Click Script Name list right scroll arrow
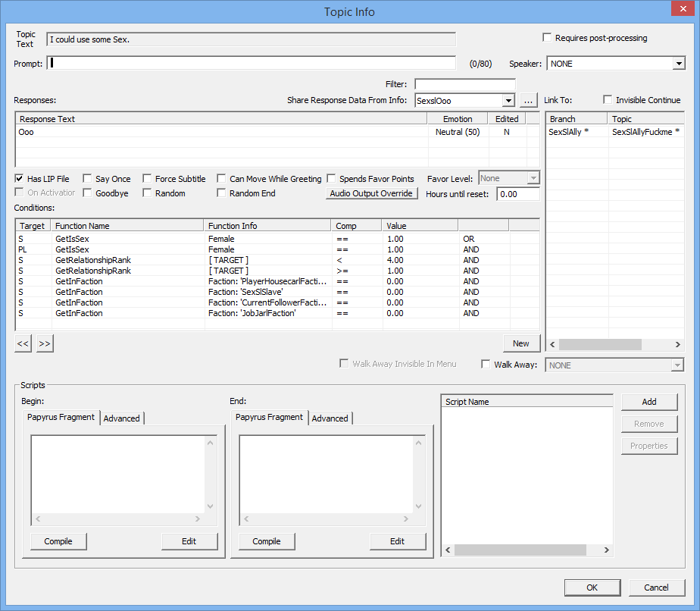Viewport: 700px width, 611px height. point(606,550)
